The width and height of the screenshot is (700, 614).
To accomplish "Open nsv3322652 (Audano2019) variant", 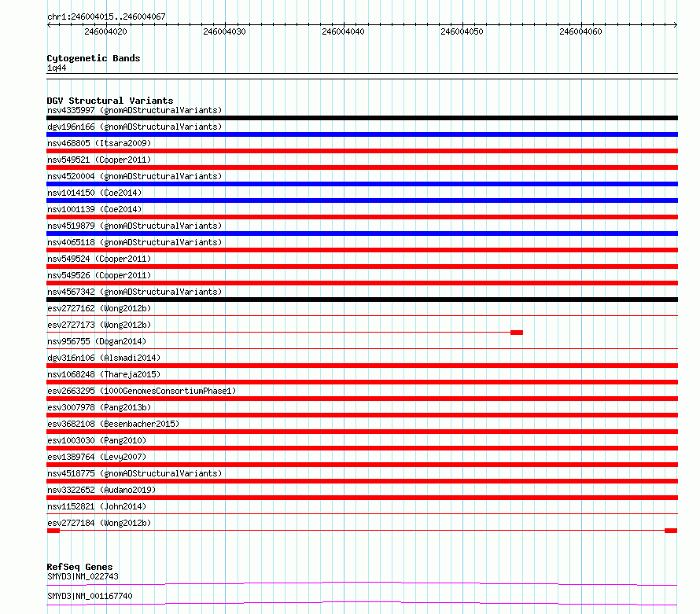I will [101, 490].
